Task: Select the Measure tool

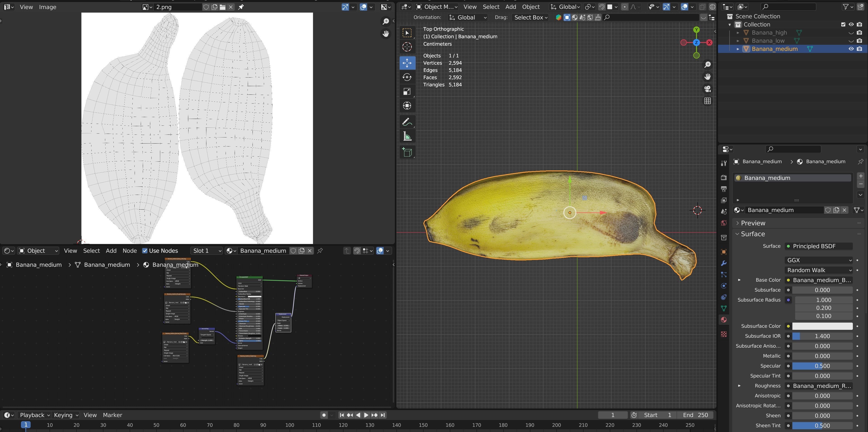Action: tap(407, 136)
